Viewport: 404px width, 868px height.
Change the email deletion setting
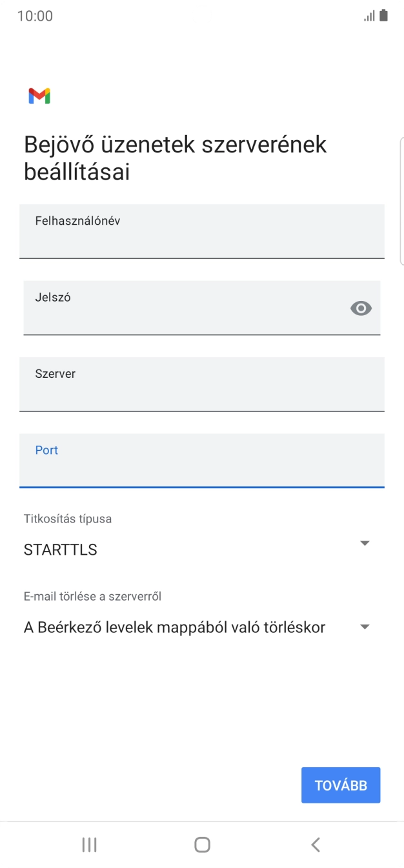coord(365,626)
